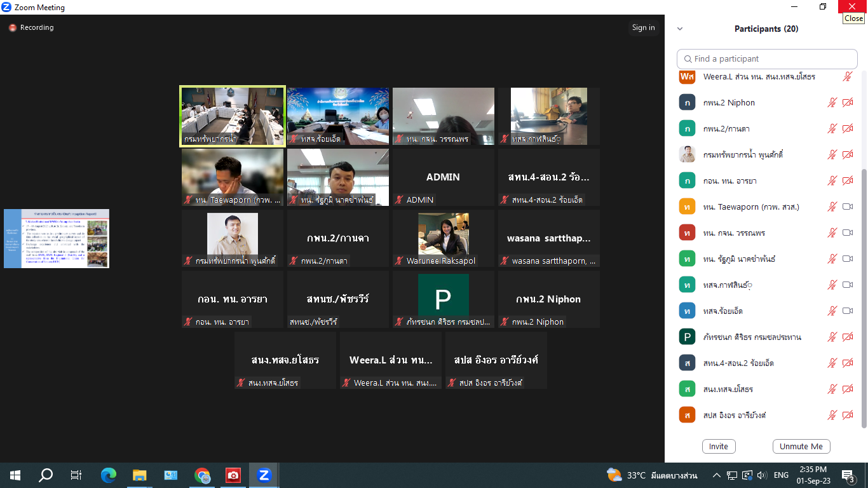
Task: Click the Sign in button
Action: (643, 27)
